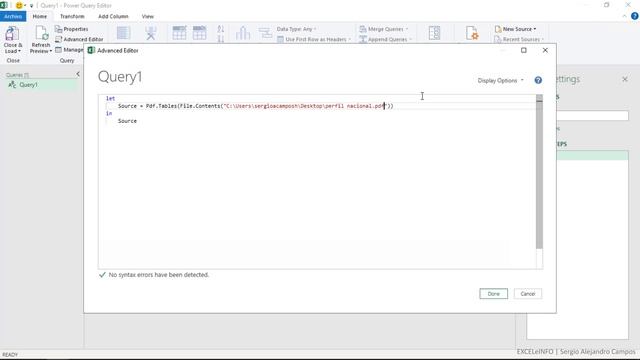Screen dimensions: 640x360
Task: Open the Quick Access Toolbar customize arrow
Action: [31, 6]
